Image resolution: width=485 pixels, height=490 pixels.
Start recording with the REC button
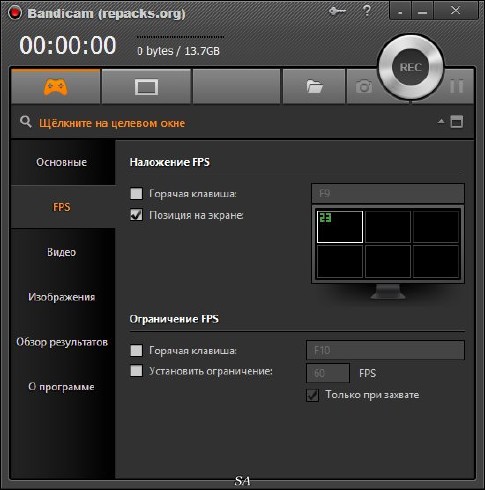(x=410, y=67)
